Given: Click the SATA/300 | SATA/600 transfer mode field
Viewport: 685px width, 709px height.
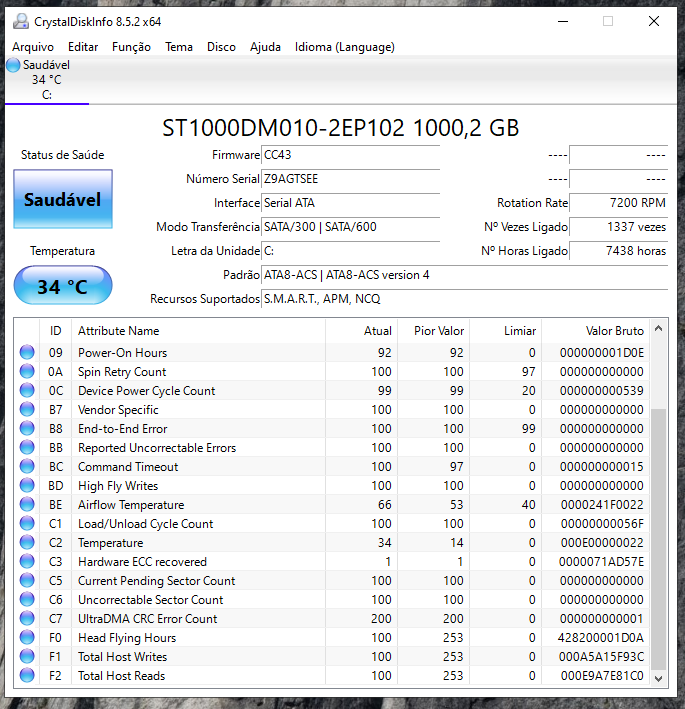Looking at the screenshot, I should click(350, 227).
